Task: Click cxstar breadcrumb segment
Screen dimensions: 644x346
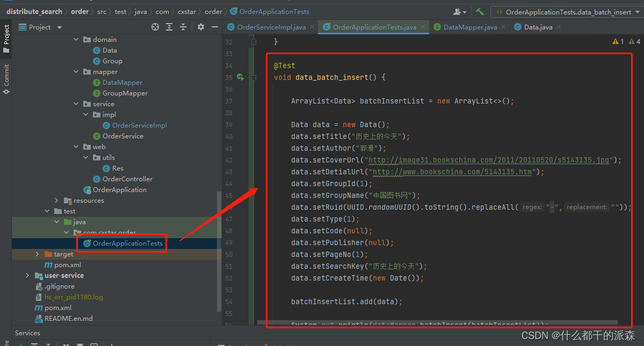Action: [187, 11]
